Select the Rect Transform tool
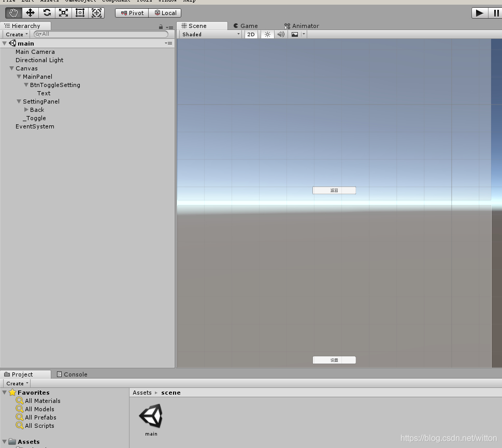The image size is (502, 448). pyautogui.click(x=80, y=13)
